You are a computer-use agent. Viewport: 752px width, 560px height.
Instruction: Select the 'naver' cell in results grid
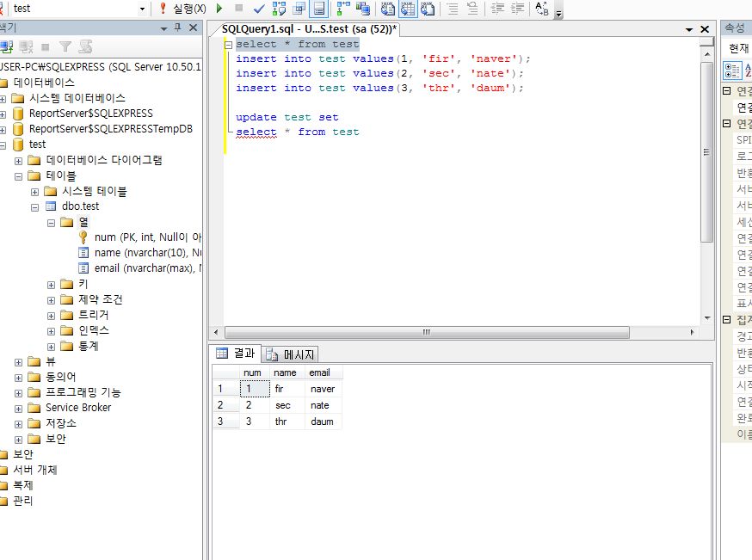(x=324, y=389)
